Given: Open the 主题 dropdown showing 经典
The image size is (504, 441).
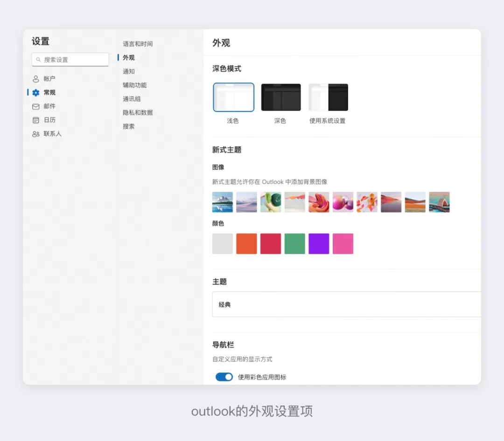Looking at the screenshot, I should [x=346, y=304].
